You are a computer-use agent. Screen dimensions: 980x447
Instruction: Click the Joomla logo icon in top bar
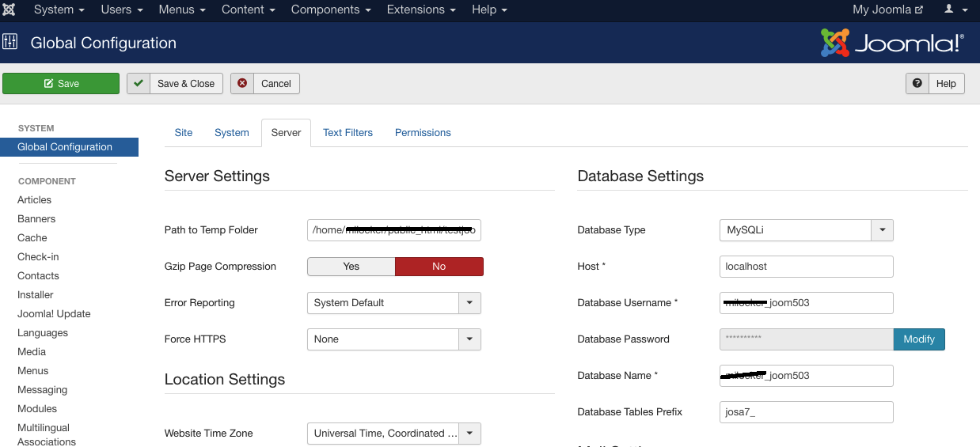10,10
